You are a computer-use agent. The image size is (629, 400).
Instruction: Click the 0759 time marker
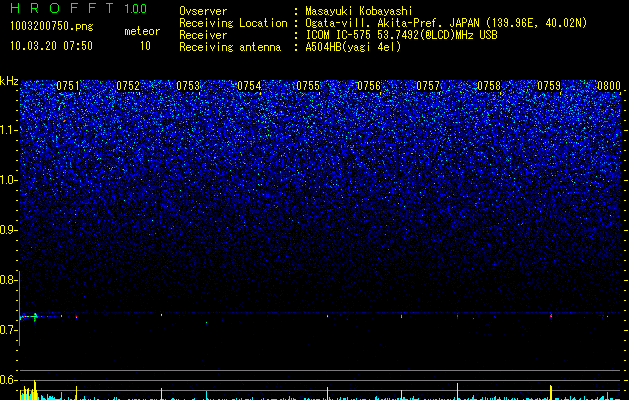pyautogui.click(x=549, y=86)
